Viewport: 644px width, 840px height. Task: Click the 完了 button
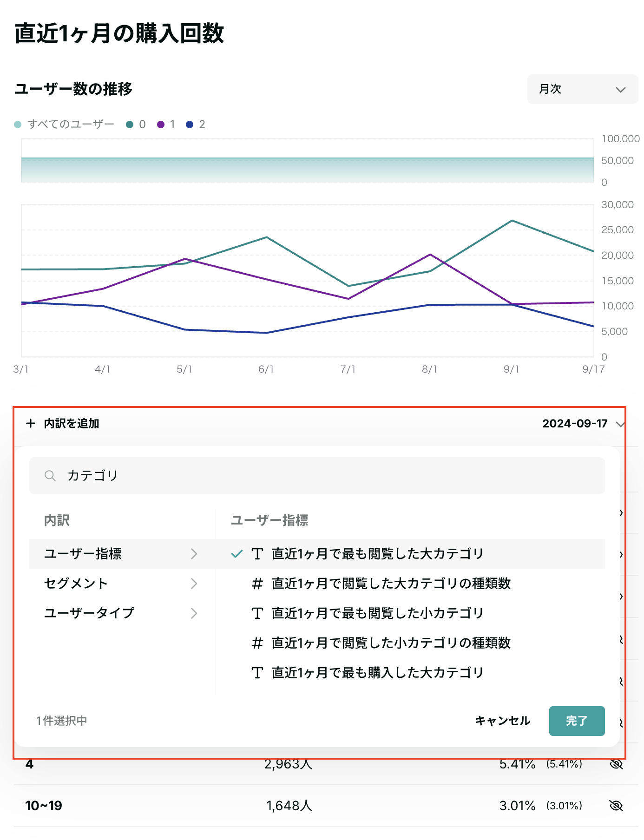577,721
